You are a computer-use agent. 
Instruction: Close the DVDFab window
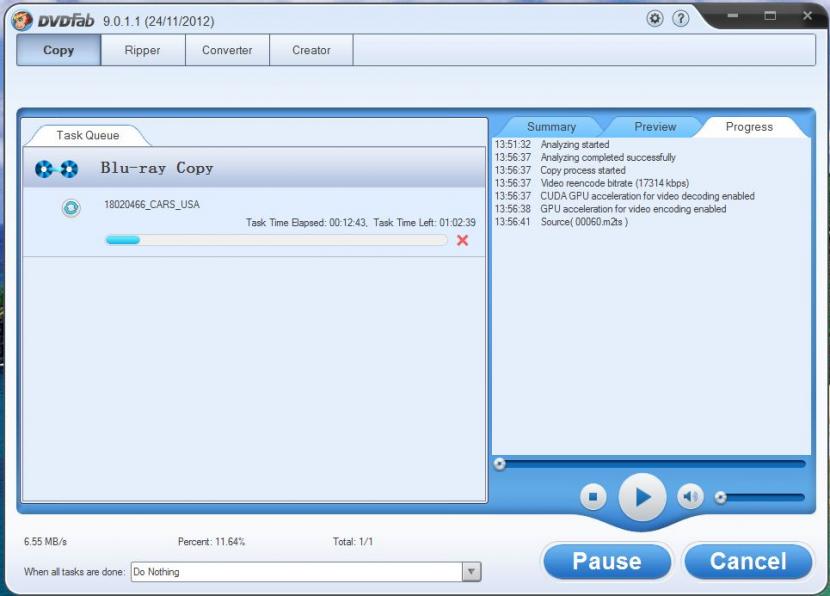point(807,16)
